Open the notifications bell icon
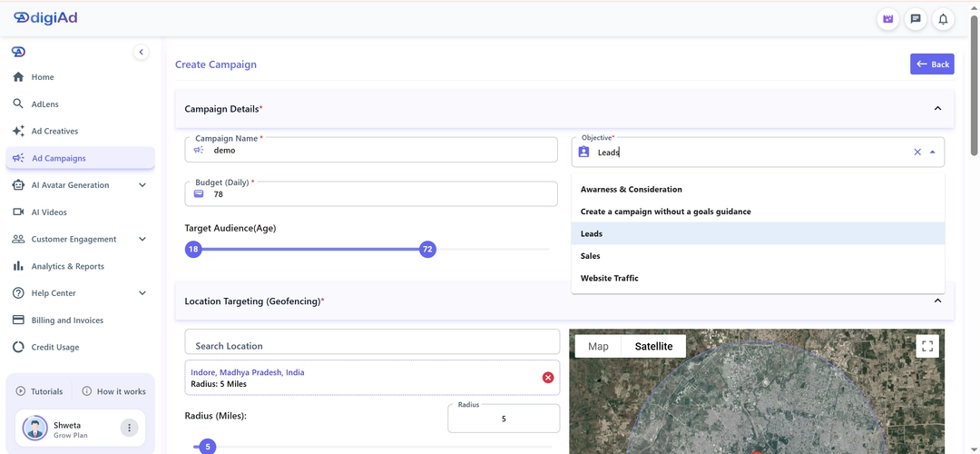Screen dimensions: 980x454 pos(943,19)
